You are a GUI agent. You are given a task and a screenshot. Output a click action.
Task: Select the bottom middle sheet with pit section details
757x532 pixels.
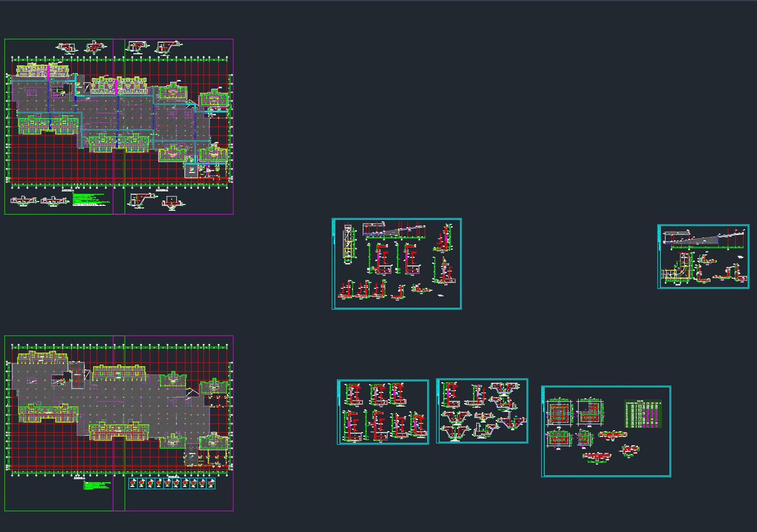(482, 411)
